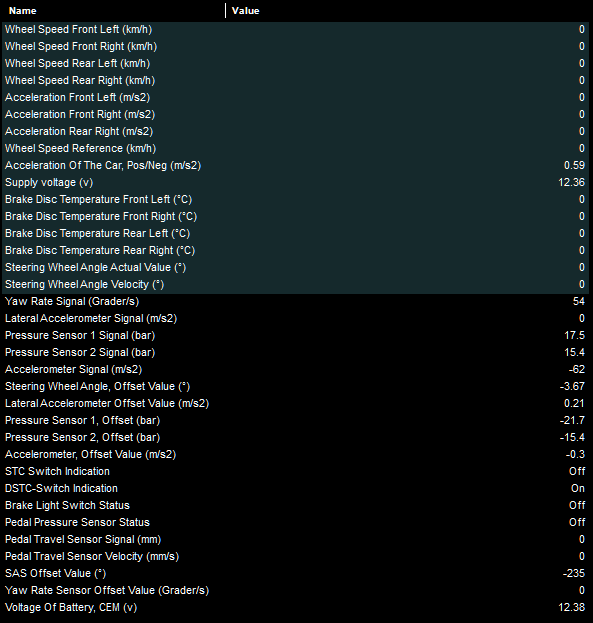Select Pedal Travel Sensor Signal row
Image resolution: width=593 pixels, height=623 pixels.
tap(296, 539)
